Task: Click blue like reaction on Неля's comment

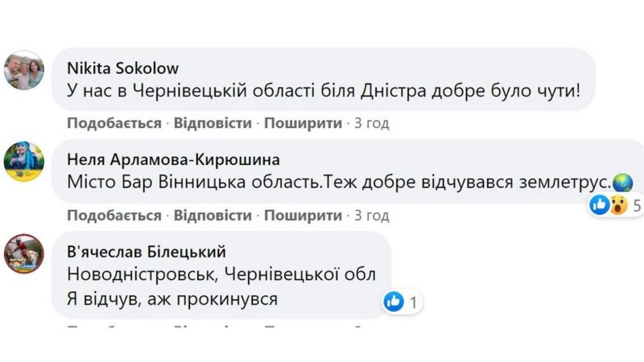Action: (x=600, y=205)
